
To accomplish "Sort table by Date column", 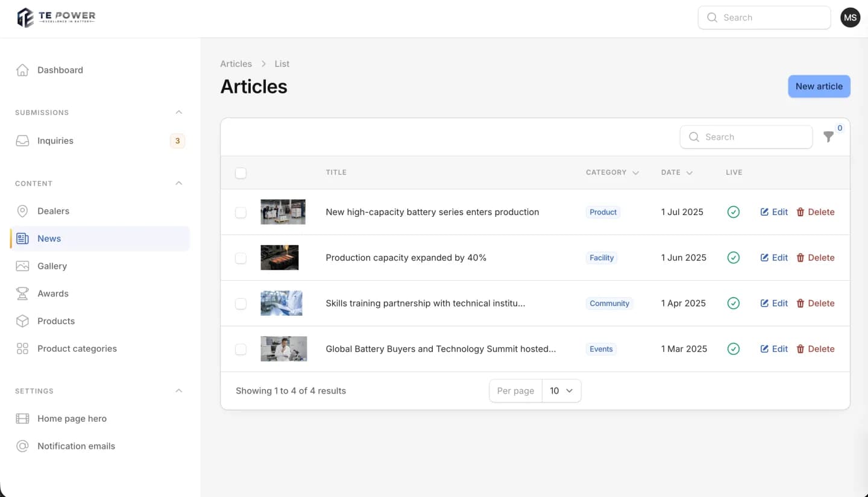I will click(x=677, y=172).
